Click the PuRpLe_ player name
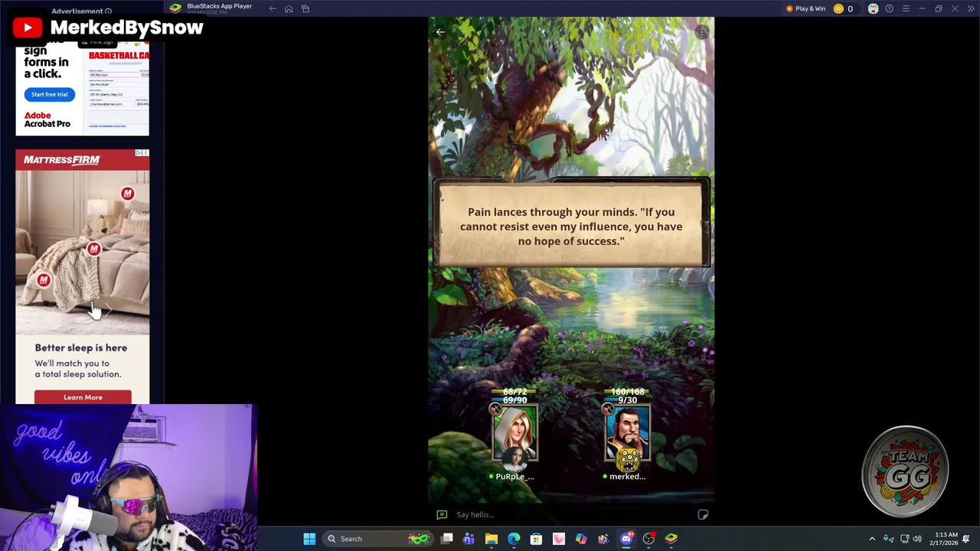The image size is (980, 551). coord(514,476)
